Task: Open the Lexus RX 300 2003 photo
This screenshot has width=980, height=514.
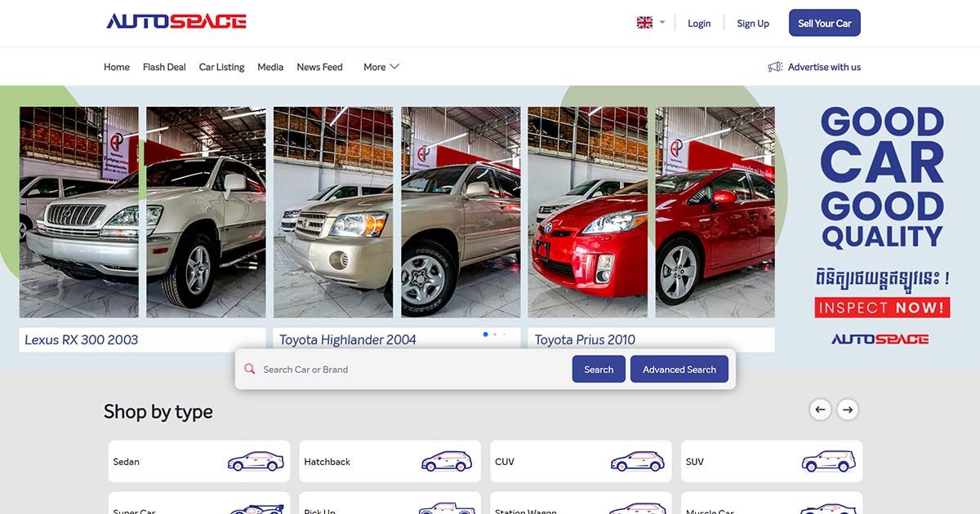Action: pos(143,212)
